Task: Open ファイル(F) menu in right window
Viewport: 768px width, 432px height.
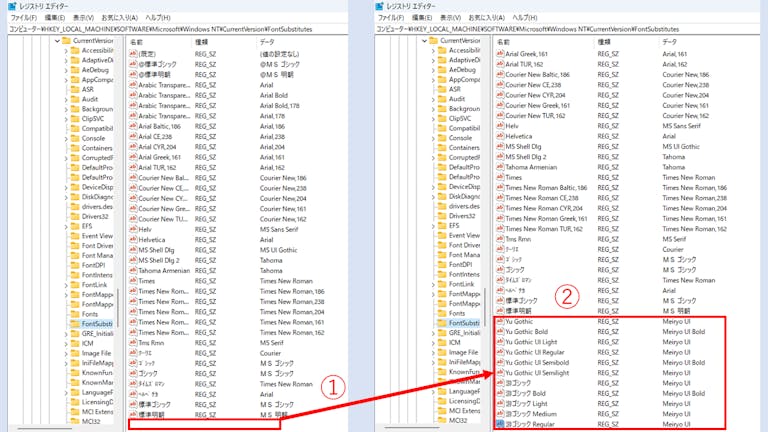Action: [x=391, y=18]
